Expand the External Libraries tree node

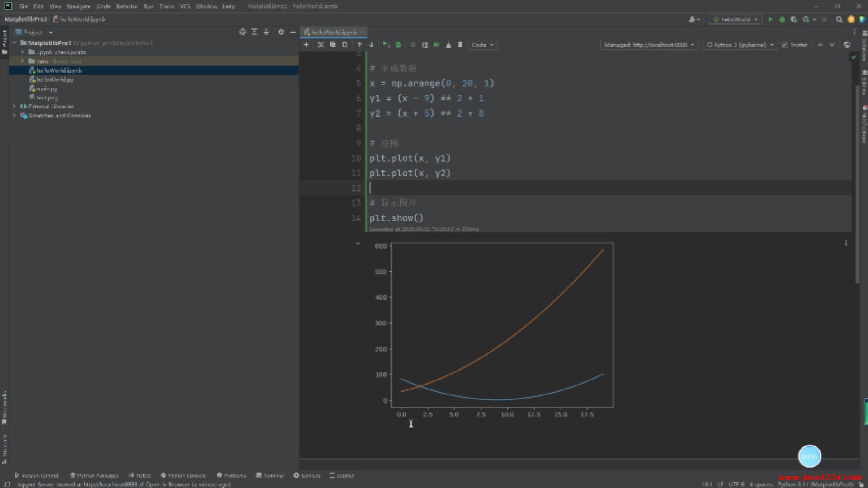[x=14, y=107]
